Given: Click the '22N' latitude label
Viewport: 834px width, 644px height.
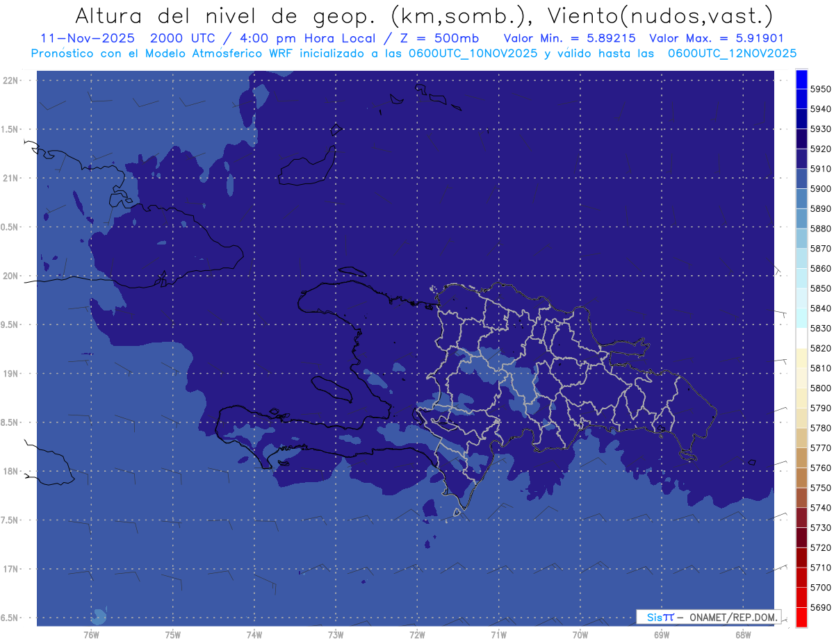Looking at the screenshot, I should pos(10,80).
